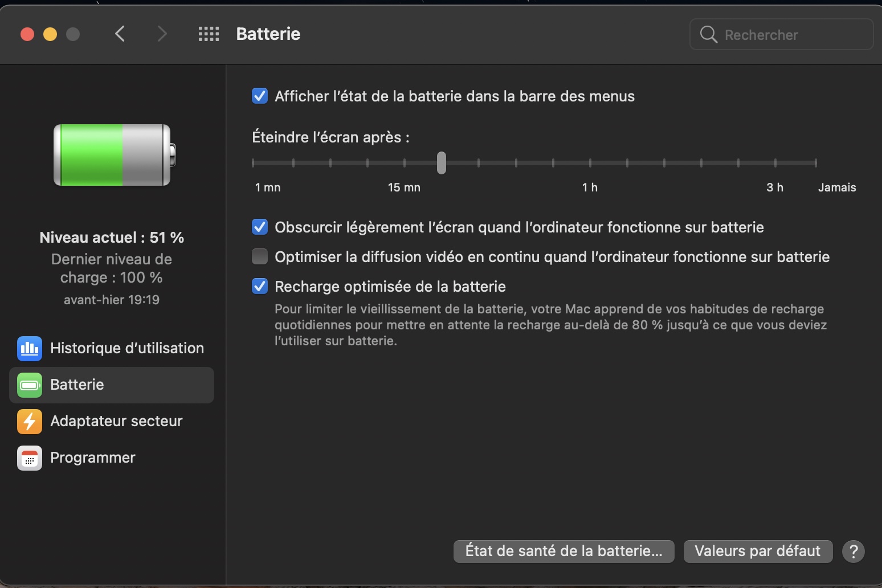Click the magnifying glass search icon

coord(708,35)
